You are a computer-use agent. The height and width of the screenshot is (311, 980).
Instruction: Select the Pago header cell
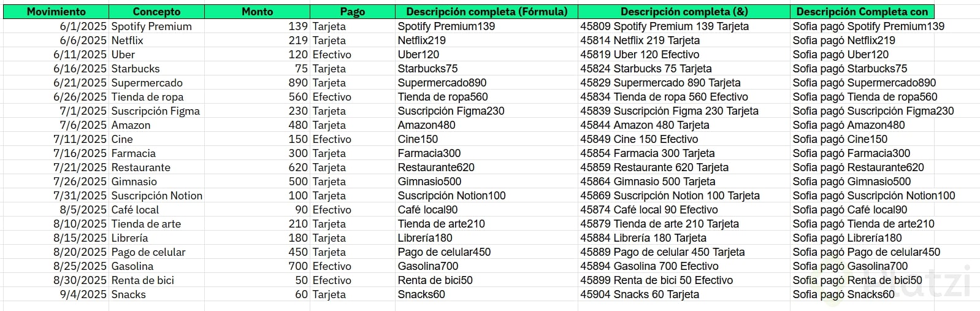pyautogui.click(x=352, y=12)
